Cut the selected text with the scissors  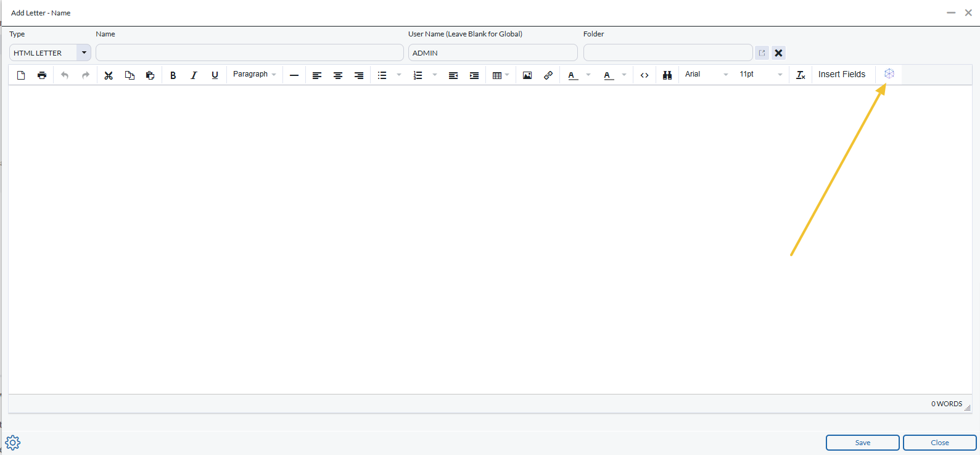point(109,75)
